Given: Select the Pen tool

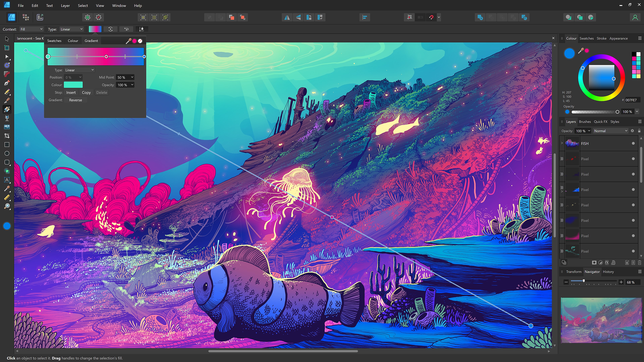Looking at the screenshot, I should pos(7,83).
